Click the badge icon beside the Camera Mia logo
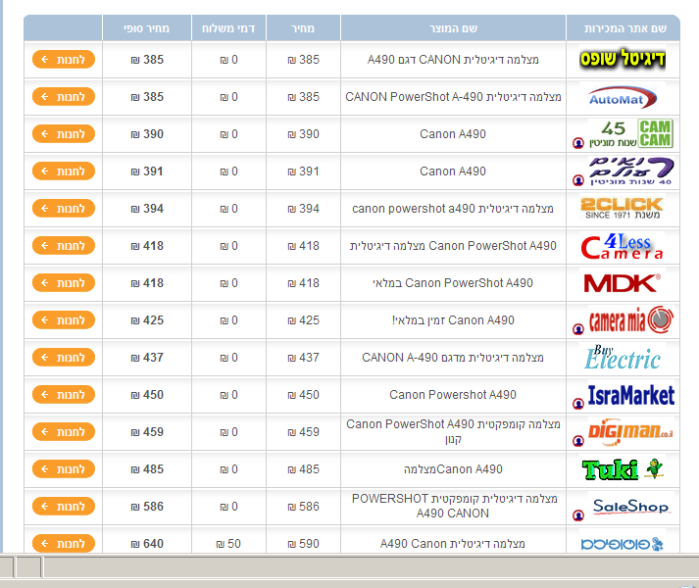The width and height of the screenshot is (699, 588). pyautogui.click(x=578, y=329)
